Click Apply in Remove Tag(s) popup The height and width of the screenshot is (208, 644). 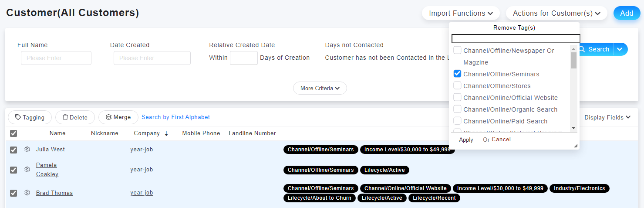[466, 140]
